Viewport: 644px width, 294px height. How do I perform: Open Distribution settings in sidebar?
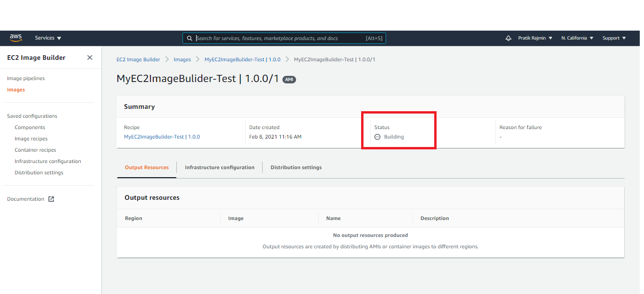click(39, 172)
